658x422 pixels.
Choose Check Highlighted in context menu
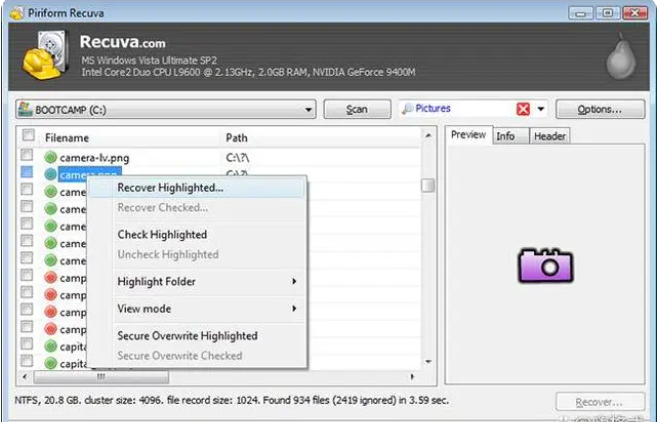(197, 234)
